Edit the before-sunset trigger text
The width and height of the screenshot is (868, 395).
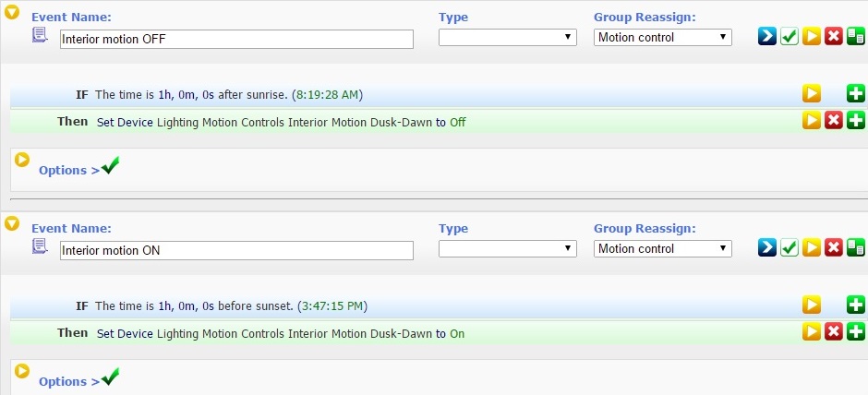pos(194,305)
